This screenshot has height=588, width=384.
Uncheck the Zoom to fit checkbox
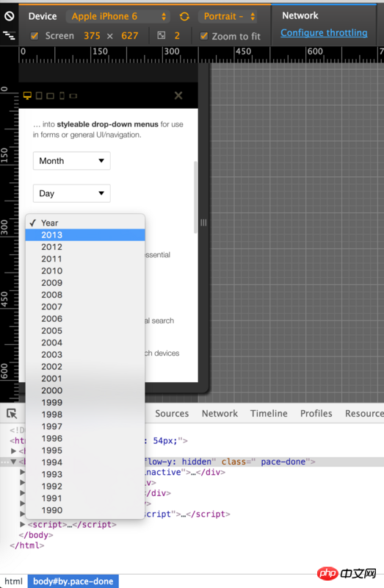pos(204,36)
